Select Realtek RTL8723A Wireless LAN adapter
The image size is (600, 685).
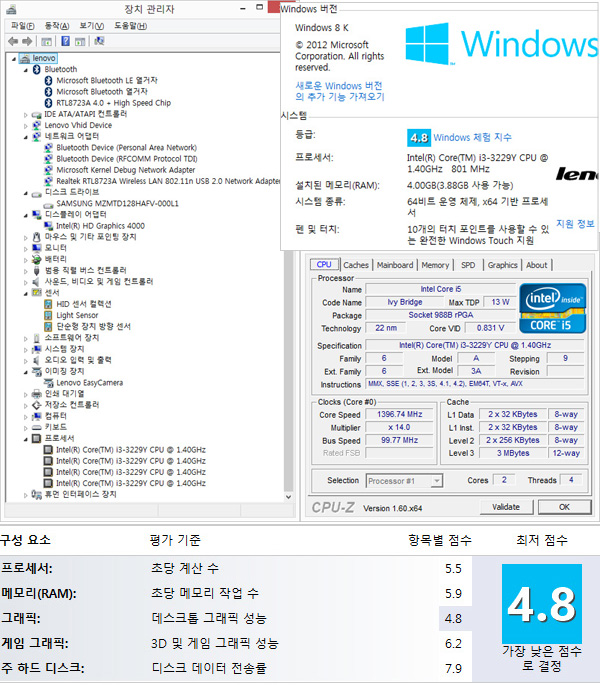coord(168,181)
